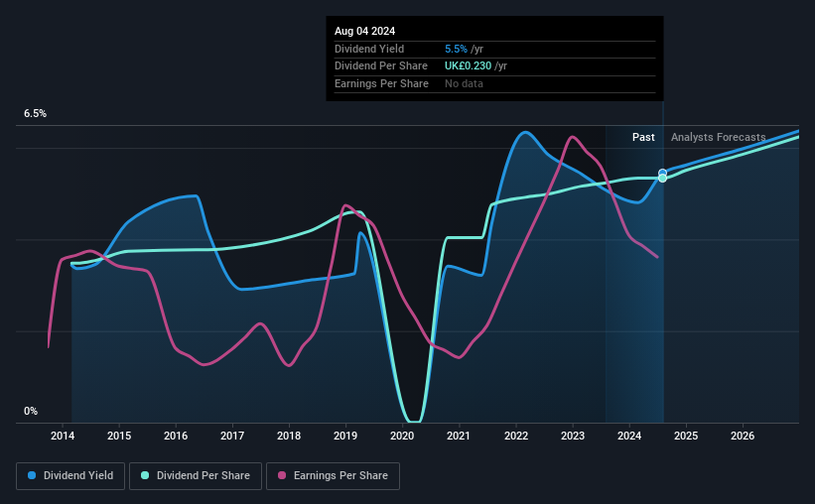Click the Past region label
The height and width of the screenshot is (504, 815).
pyautogui.click(x=643, y=137)
